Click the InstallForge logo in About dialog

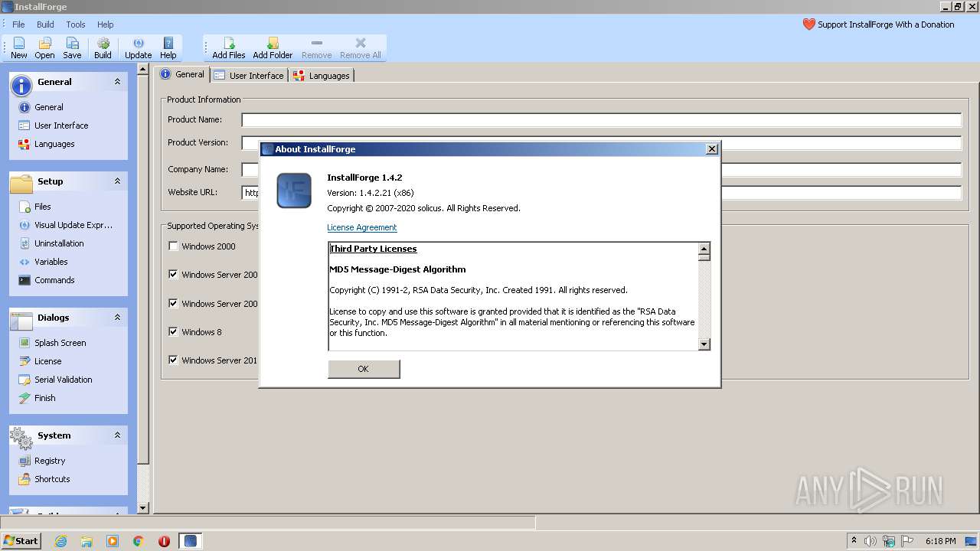[294, 191]
